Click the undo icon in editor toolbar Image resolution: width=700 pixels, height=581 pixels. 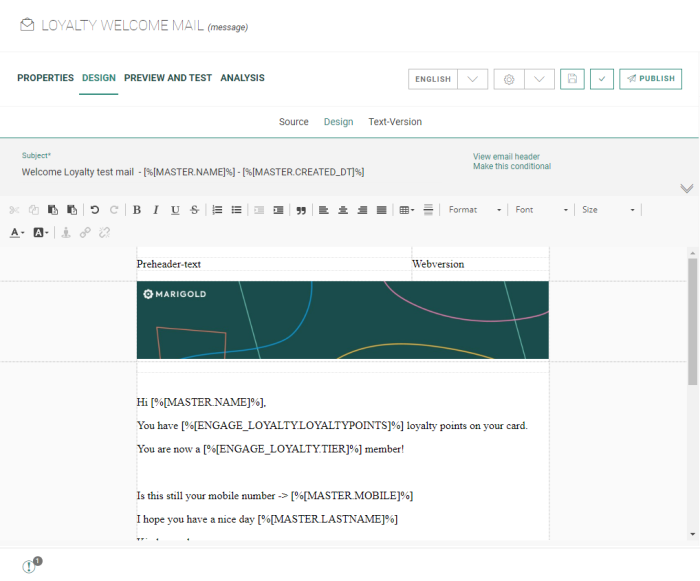(95, 210)
